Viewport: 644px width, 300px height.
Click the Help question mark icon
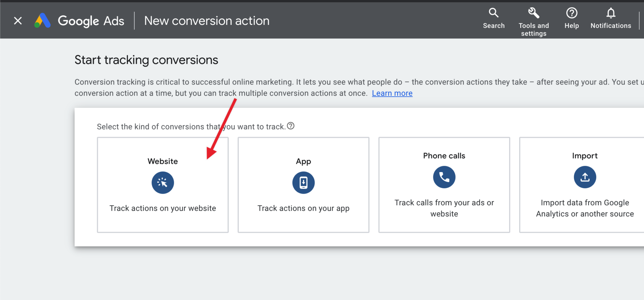coord(571,13)
